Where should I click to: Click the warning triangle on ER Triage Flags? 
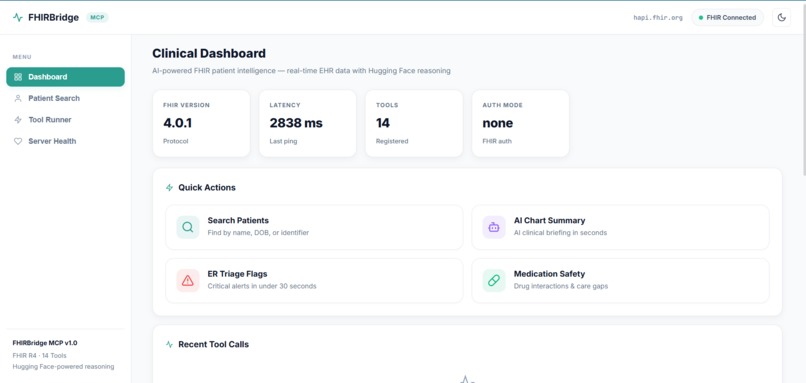pos(188,281)
